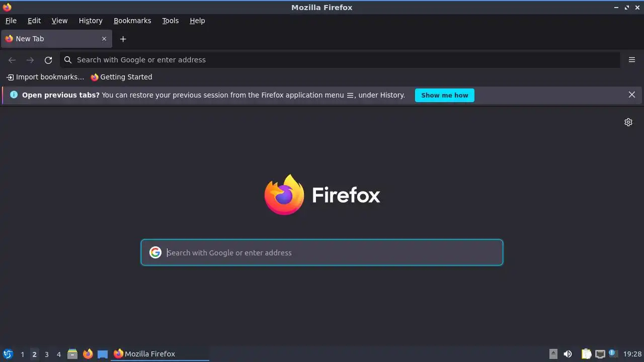Go back one page

(12, 60)
